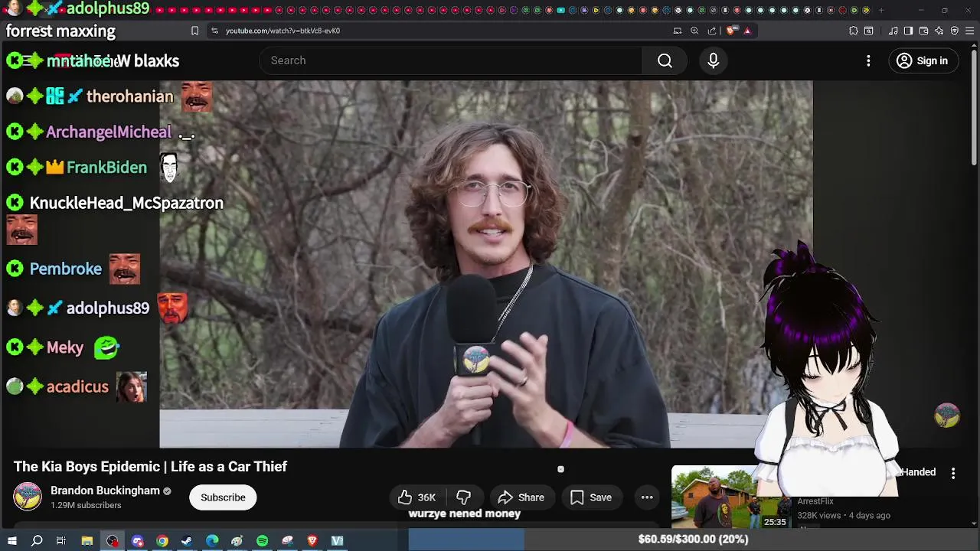Click chat user KnuckleHead_McSpazatron
980x551 pixels.
pyautogui.click(x=126, y=203)
